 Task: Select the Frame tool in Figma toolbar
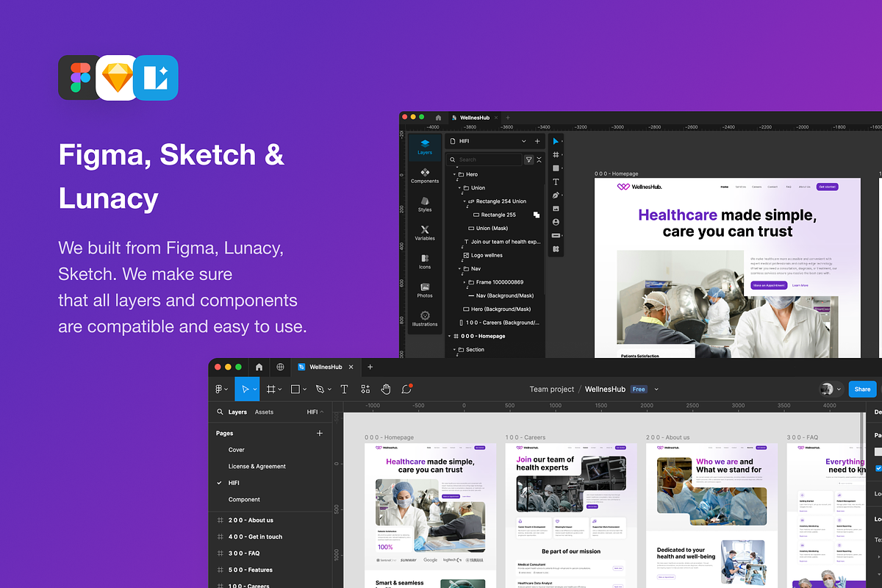(271, 389)
